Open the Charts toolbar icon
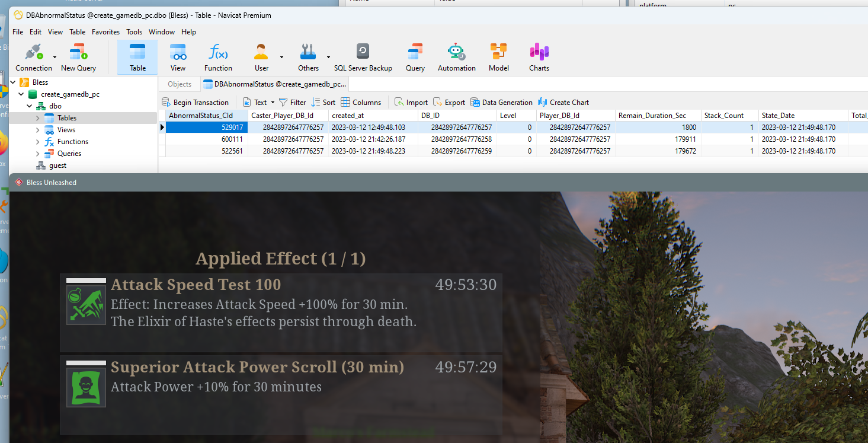Image resolution: width=868 pixels, height=443 pixels. 539,58
